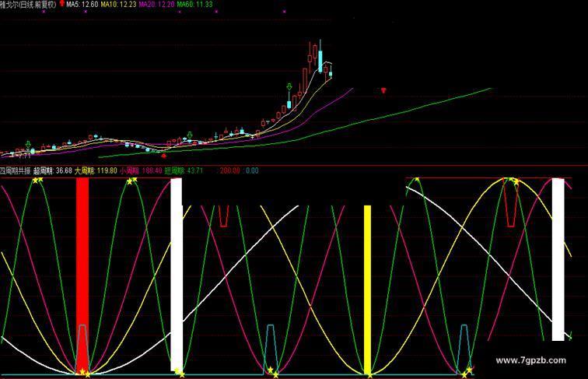Click the 0.00 value in indicator header
This screenshot has width=588, height=379.
(x=252, y=170)
